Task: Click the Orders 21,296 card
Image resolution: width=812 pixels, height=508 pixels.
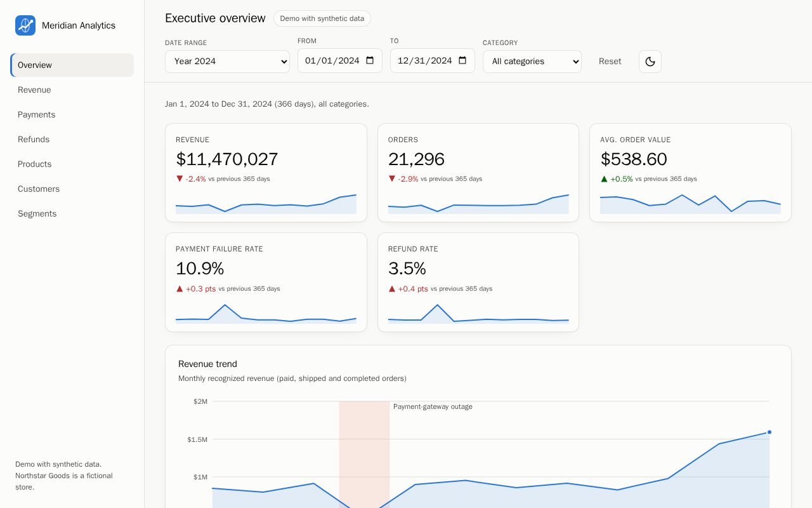Action: coord(478,173)
